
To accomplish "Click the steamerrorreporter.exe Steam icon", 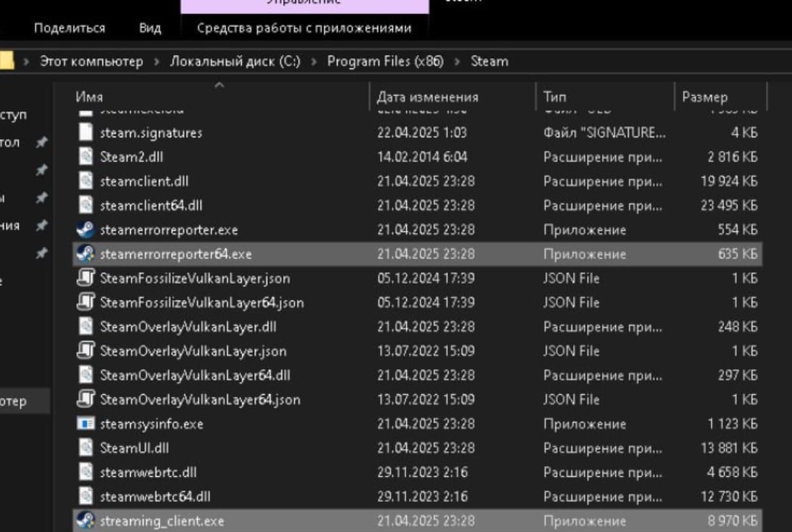I will pos(85,229).
